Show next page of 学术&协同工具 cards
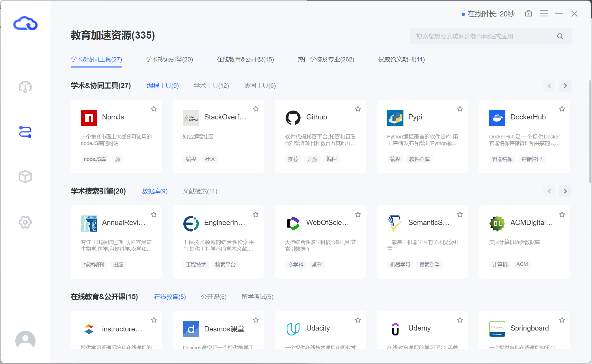Screen dimensions: 592x364 [565, 86]
